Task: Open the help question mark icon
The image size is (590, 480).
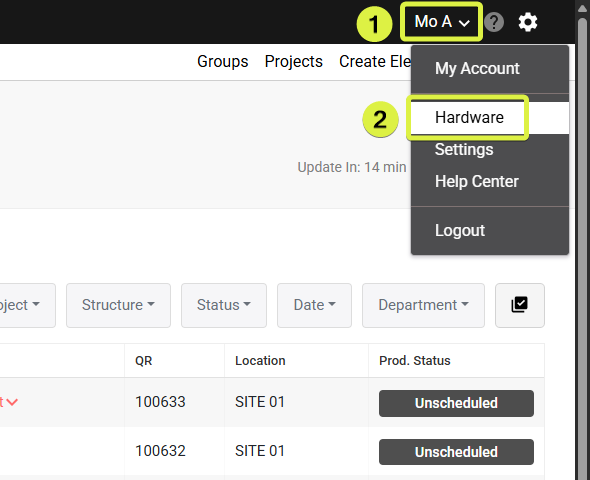Action: (x=494, y=22)
